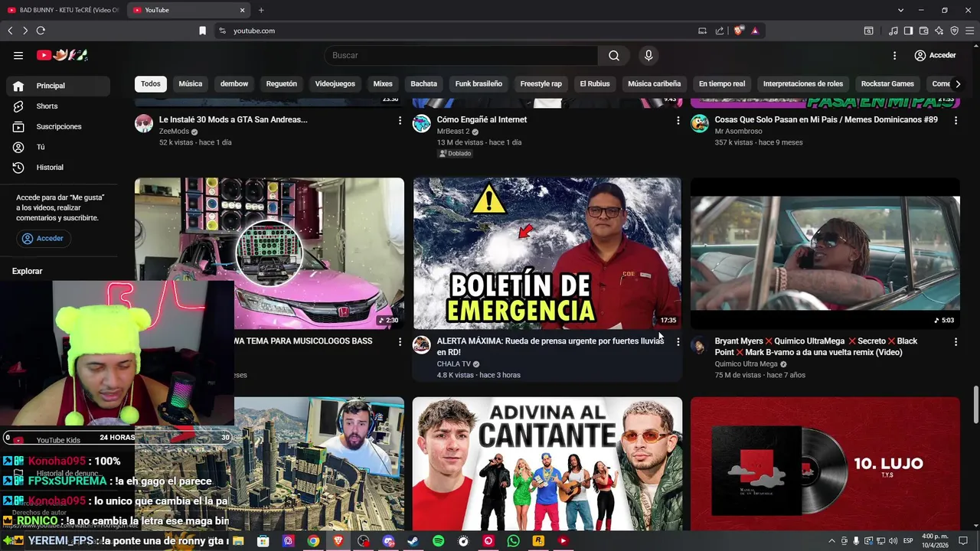980x551 pixels.
Task: Select the Reguetón filter chip
Action: pyautogui.click(x=282, y=83)
